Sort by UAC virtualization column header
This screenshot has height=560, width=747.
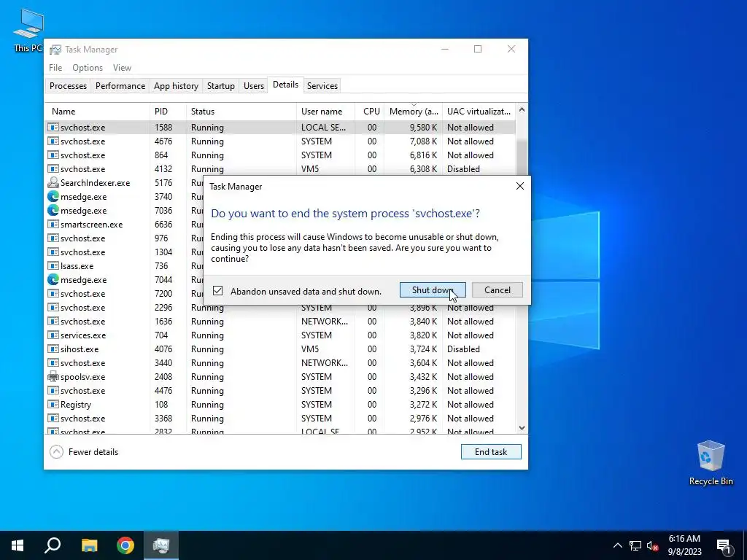[479, 112]
